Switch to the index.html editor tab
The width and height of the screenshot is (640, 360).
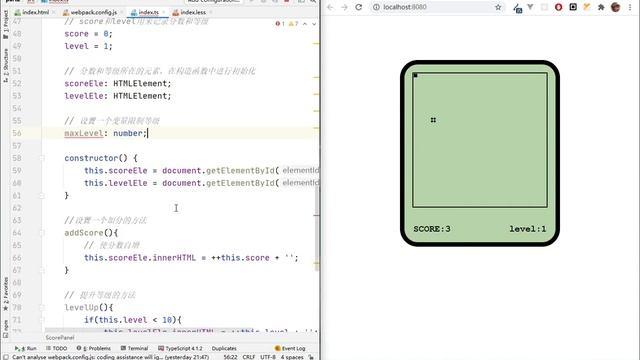tap(32, 12)
